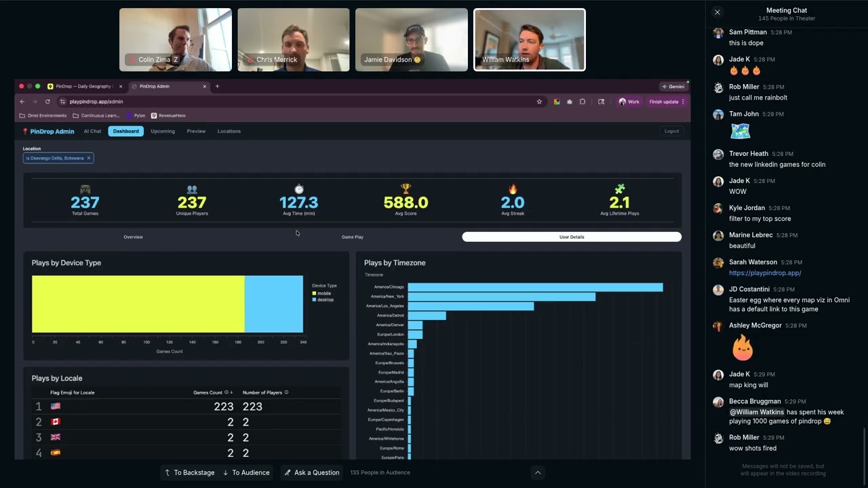868x488 pixels.
Task: Open the Upcoming tab
Action: coord(163,131)
